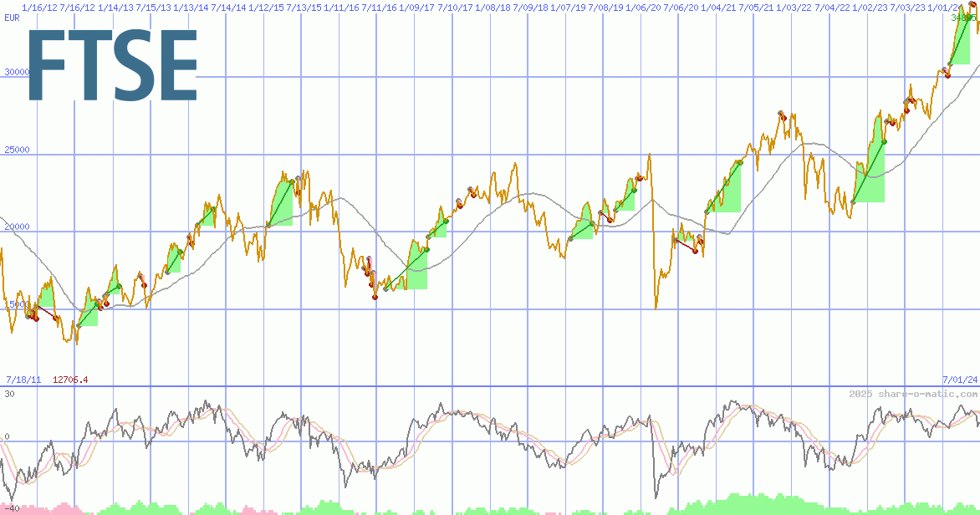Select the 7/04/22 date label
Viewport: 980px width, 515px height.
click(x=832, y=8)
